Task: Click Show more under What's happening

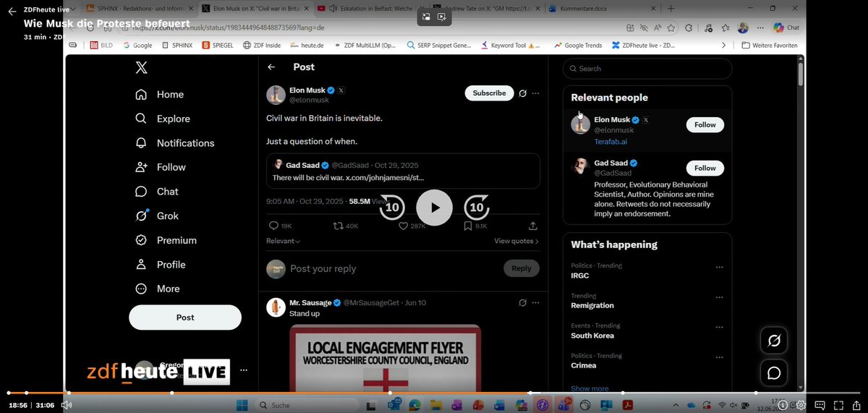Action: (x=590, y=388)
